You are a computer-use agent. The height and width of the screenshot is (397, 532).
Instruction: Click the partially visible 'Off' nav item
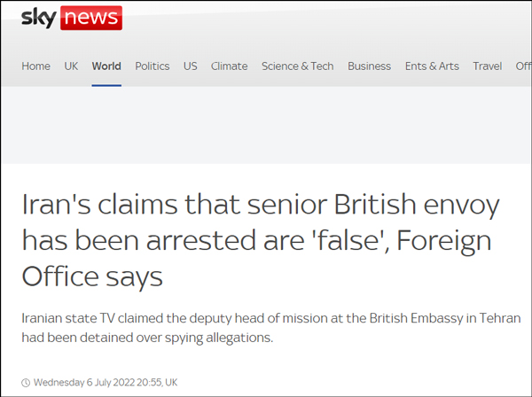pyautogui.click(x=522, y=66)
